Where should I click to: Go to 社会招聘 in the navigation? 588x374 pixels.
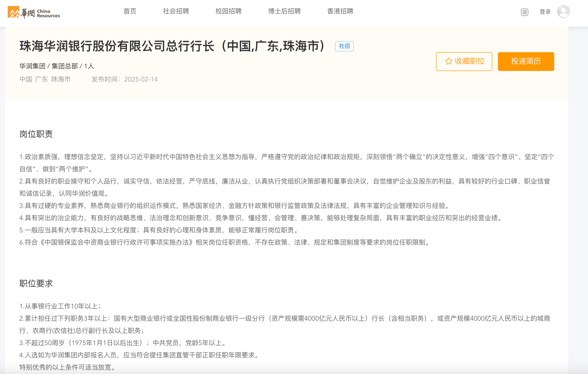tap(176, 11)
